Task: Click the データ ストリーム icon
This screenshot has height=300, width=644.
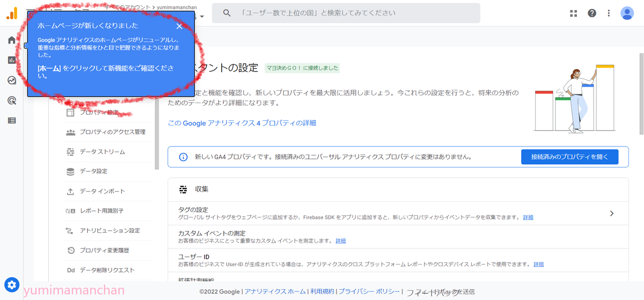Action: tap(70, 152)
